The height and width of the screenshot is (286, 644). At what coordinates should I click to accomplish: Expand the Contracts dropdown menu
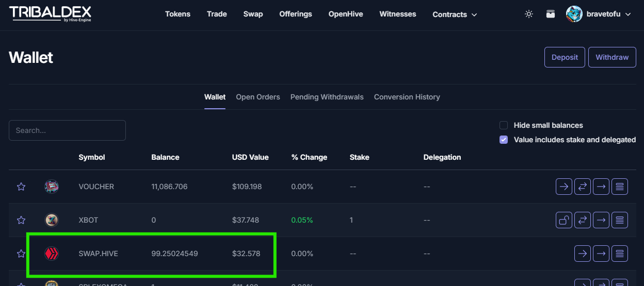[x=455, y=14]
